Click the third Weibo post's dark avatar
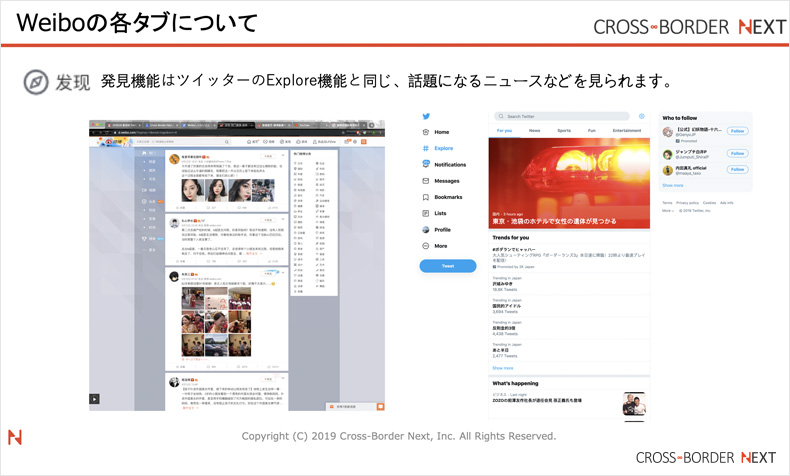 pyautogui.click(x=174, y=276)
